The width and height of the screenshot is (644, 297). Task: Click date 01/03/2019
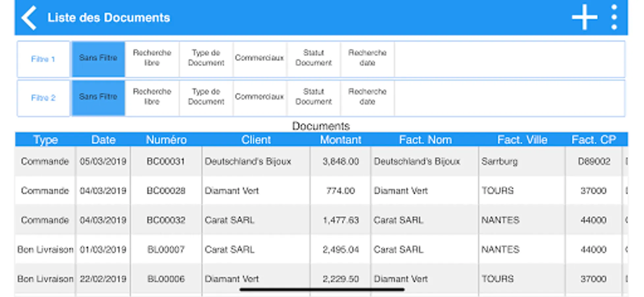103,249
